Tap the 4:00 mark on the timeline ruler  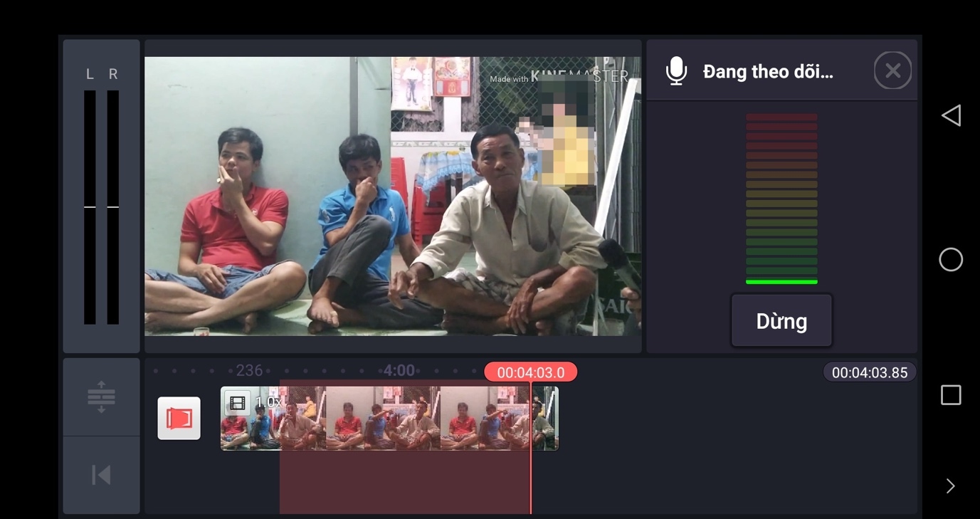pos(399,371)
